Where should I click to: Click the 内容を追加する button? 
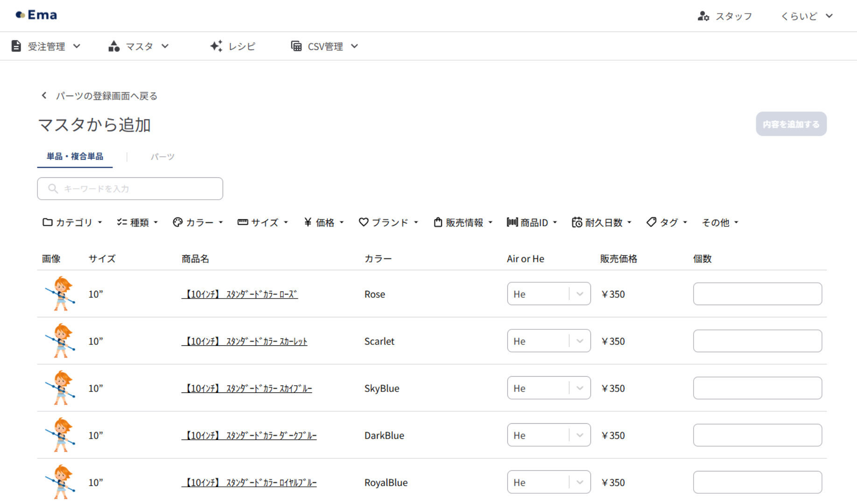click(x=791, y=124)
